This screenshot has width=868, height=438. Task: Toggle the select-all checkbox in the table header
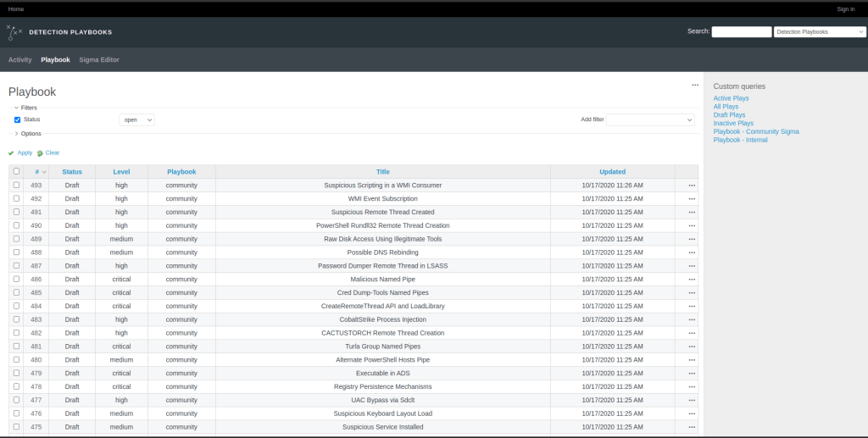click(x=16, y=171)
